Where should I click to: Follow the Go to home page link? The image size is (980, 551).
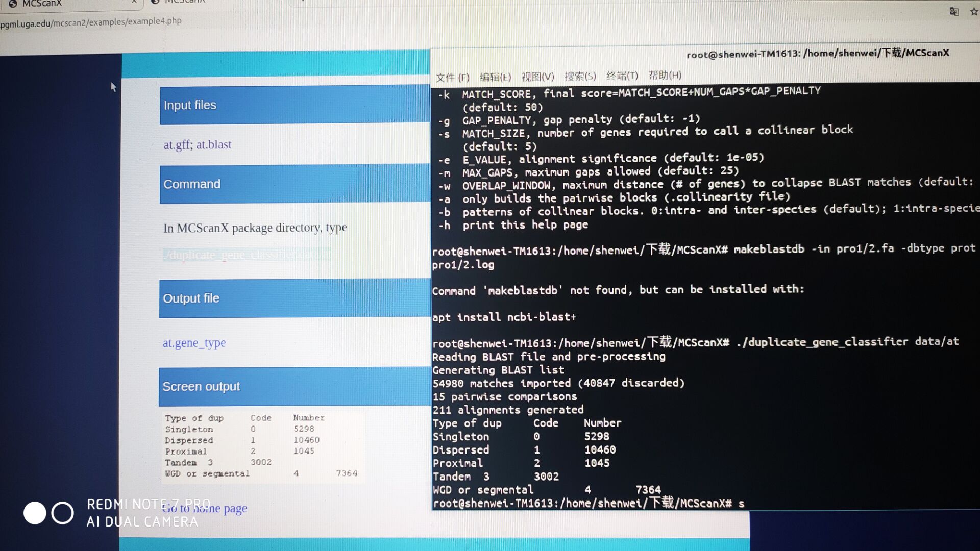[205, 508]
